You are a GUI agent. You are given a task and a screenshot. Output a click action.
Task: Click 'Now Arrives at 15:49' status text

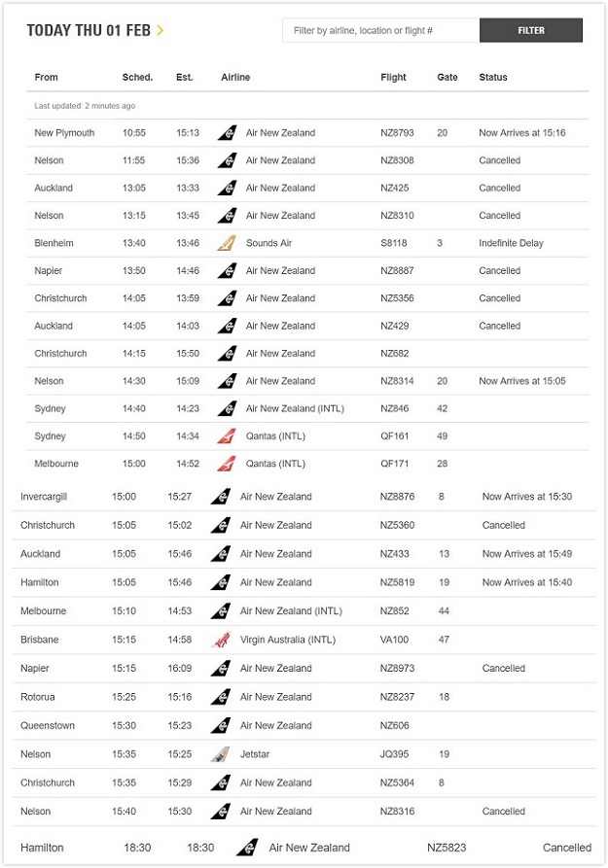527,554
